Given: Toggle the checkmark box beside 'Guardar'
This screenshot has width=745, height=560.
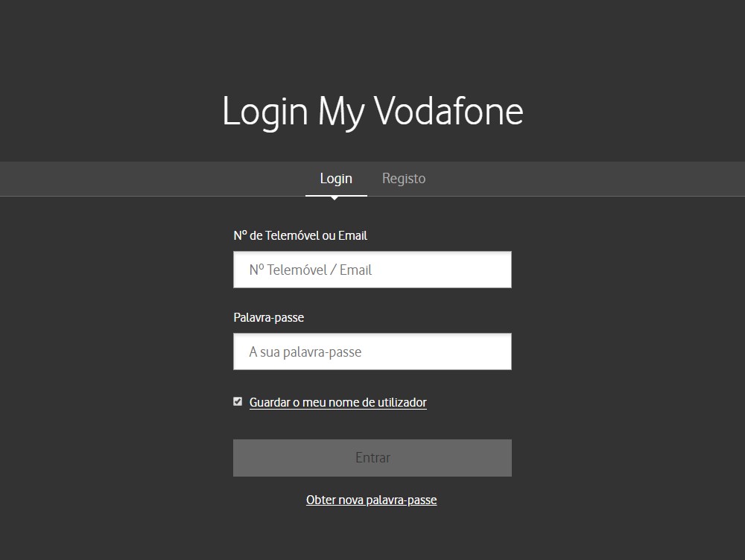Looking at the screenshot, I should tap(238, 401).
